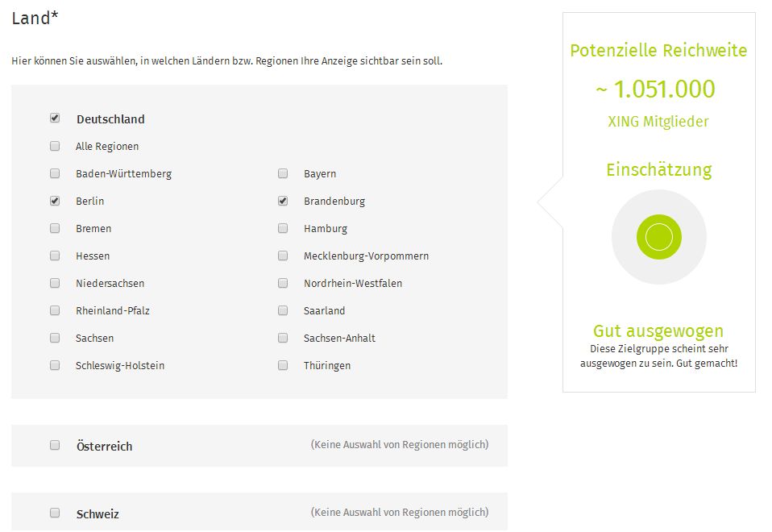This screenshot has height=532, width=772.
Task: Enable the Sachsen-Anhalt checkbox
Action: [x=283, y=338]
